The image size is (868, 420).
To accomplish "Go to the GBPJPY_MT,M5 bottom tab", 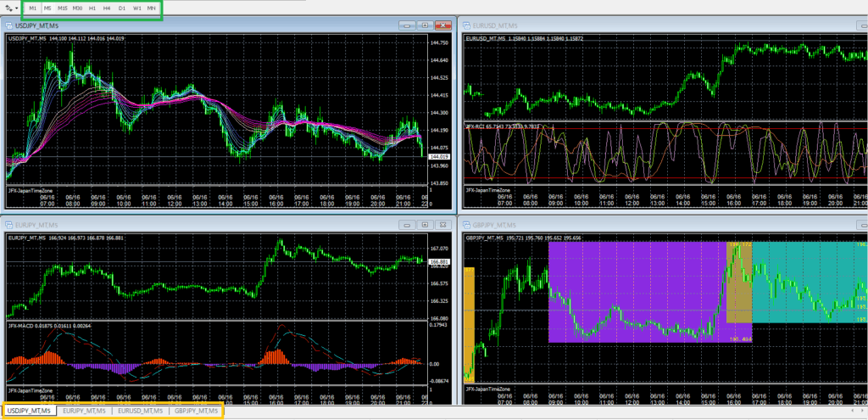I will 196,412.
